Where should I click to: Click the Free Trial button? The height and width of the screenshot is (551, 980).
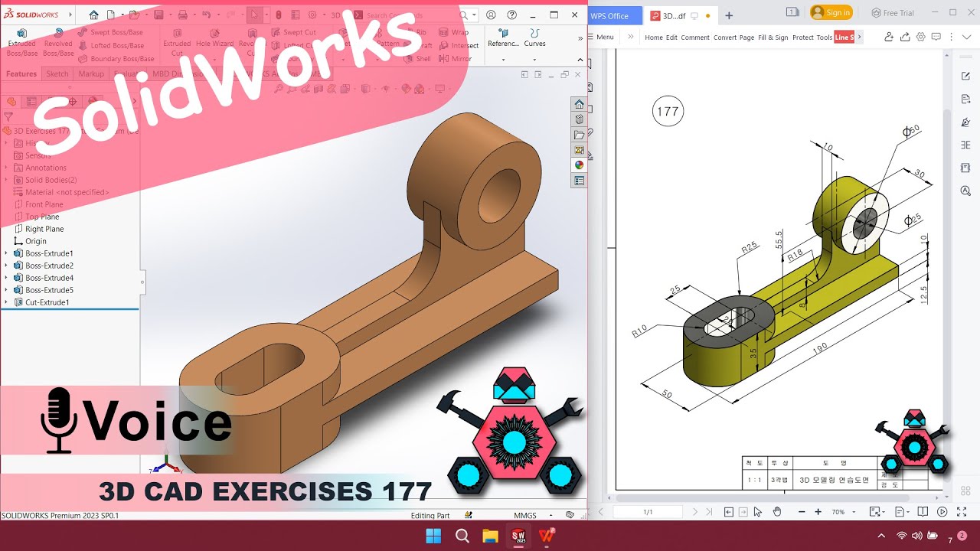[x=893, y=12]
